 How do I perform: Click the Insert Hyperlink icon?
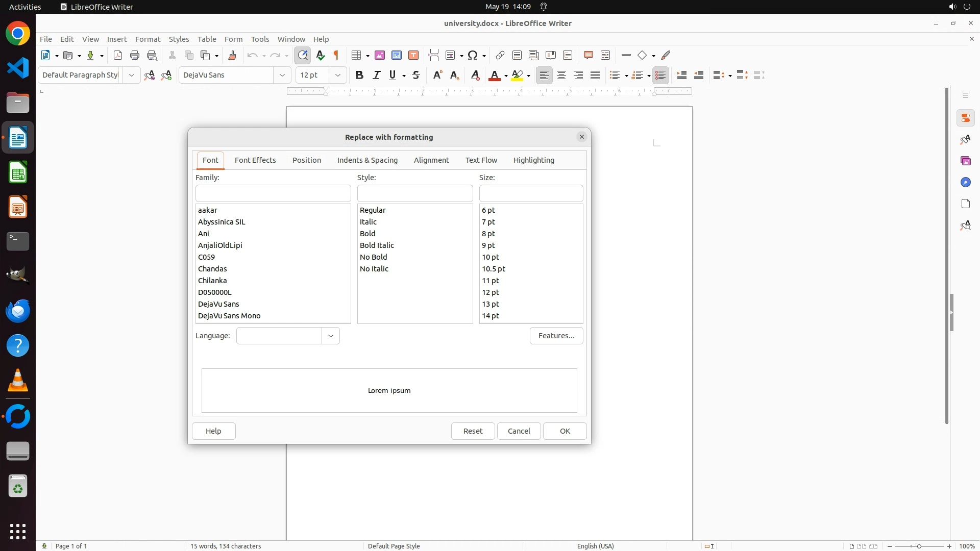(500, 55)
